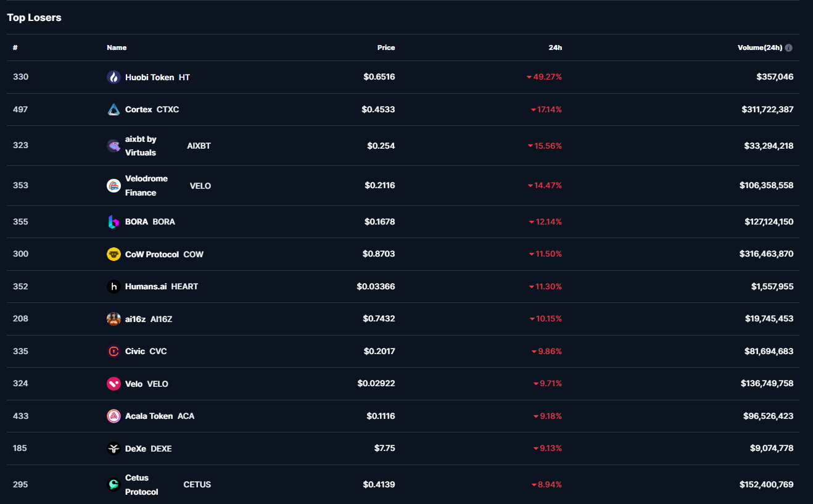Click the Civic CVC logo icon

(113, 352)
